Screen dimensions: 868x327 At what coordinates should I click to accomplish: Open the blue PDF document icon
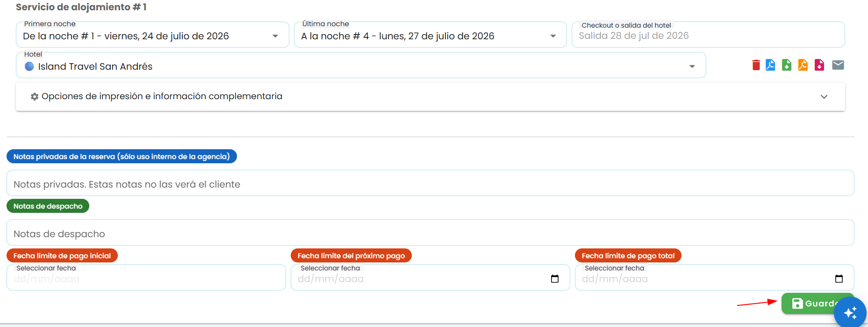[x=770, y=65]
